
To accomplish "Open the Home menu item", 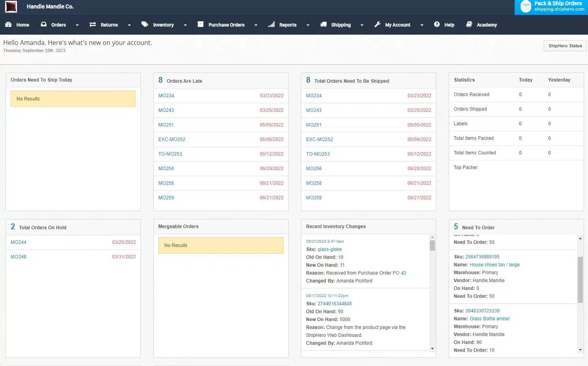I will pyautogui.click(x=22, y=25).
